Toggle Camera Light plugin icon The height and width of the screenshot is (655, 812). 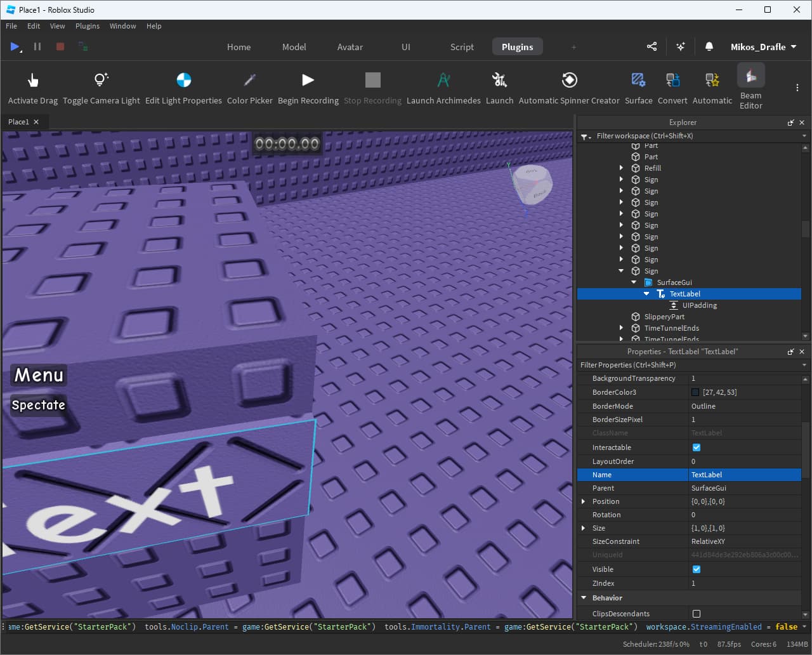[101, 81]
